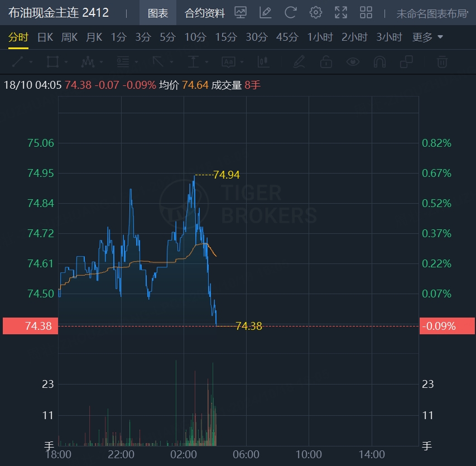Expand the 更多 timeframe dropdown
Viewport: 476px width, 466px height.
coord(427,37)
